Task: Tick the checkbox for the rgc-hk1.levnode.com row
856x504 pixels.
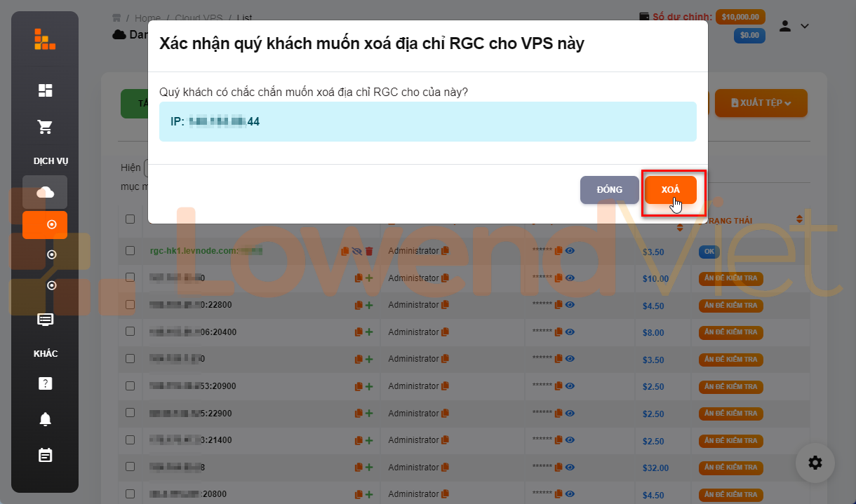Action: pos(130,250)
